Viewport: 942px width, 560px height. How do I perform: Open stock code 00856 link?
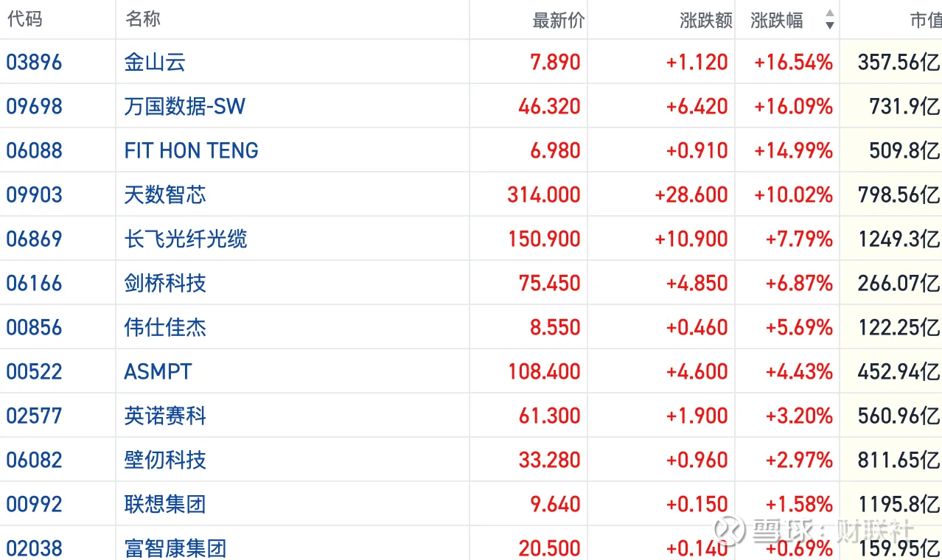[x=34, y=327]
